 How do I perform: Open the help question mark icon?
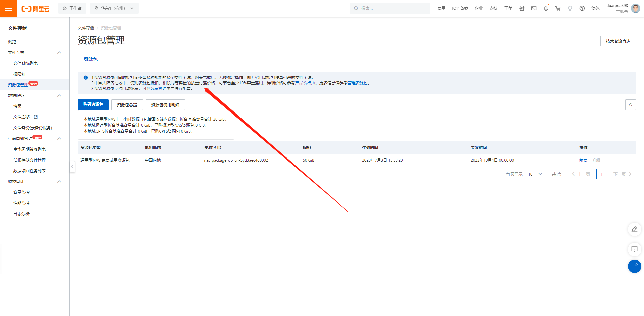click(582, 8)
